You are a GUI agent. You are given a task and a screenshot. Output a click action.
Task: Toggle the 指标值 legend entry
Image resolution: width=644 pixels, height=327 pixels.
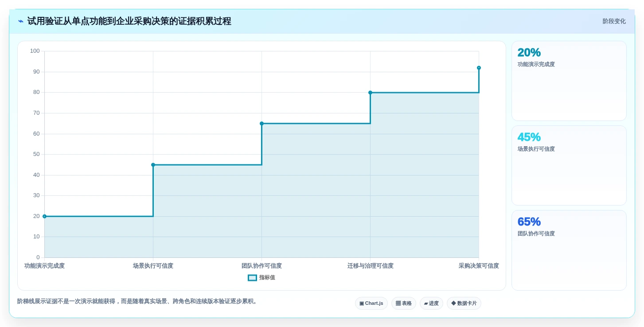tap(262, 278)
